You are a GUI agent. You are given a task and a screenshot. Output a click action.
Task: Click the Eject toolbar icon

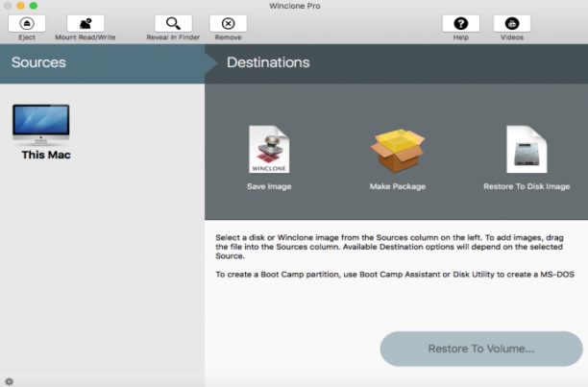coord(27,24)
